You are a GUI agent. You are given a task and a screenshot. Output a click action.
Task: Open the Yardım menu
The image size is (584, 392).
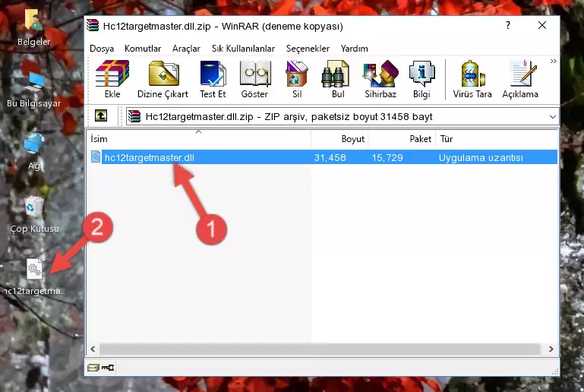point(354,49)
